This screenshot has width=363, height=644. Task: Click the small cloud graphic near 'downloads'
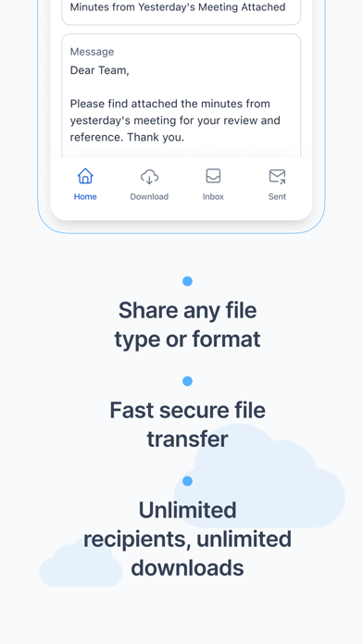(81, 563)
